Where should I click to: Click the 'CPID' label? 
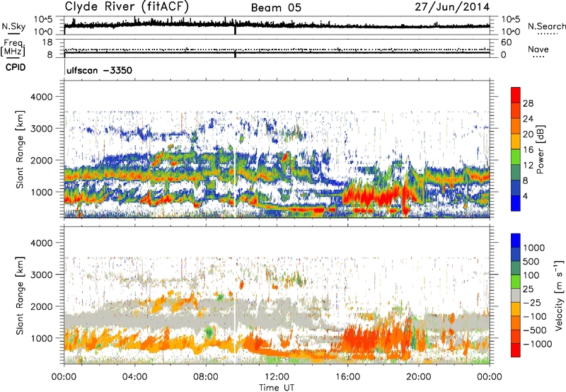tap(16, 67)
